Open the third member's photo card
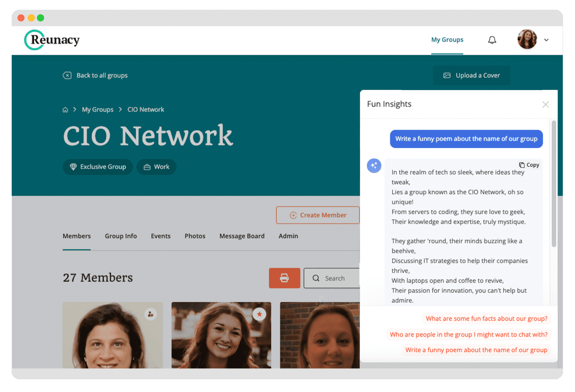 pyautogui.click(x=320, y=335)
